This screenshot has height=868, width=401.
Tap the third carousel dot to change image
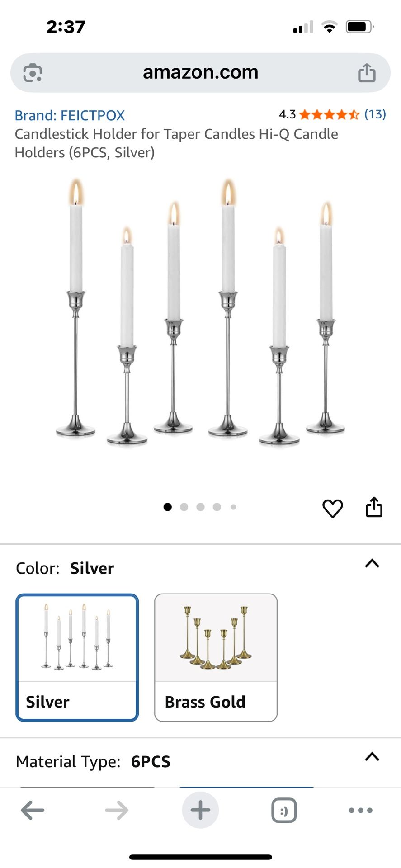[x=200, y=507]
